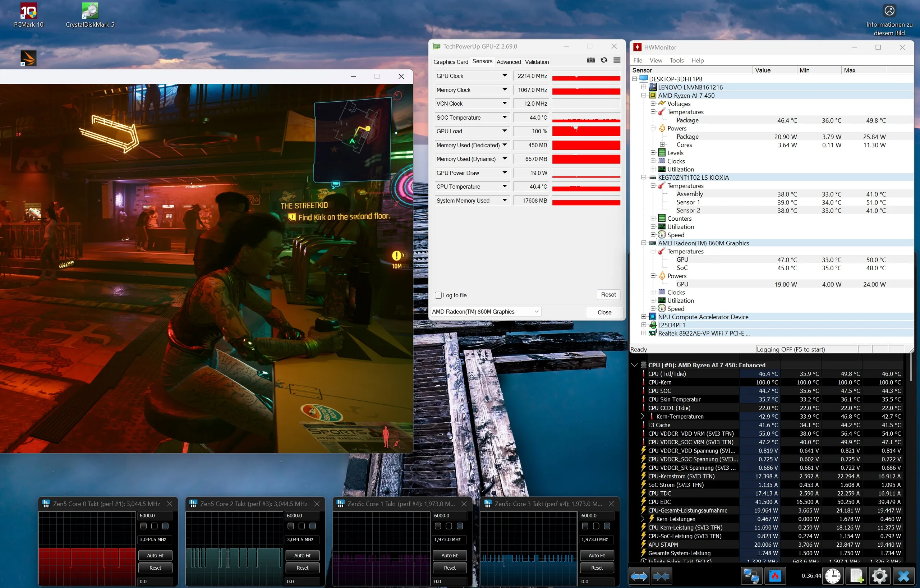This screenshot has width=920, height=588.
Task: Click the GPU-Z refresh icon
Action: click(x=604, y=60)
